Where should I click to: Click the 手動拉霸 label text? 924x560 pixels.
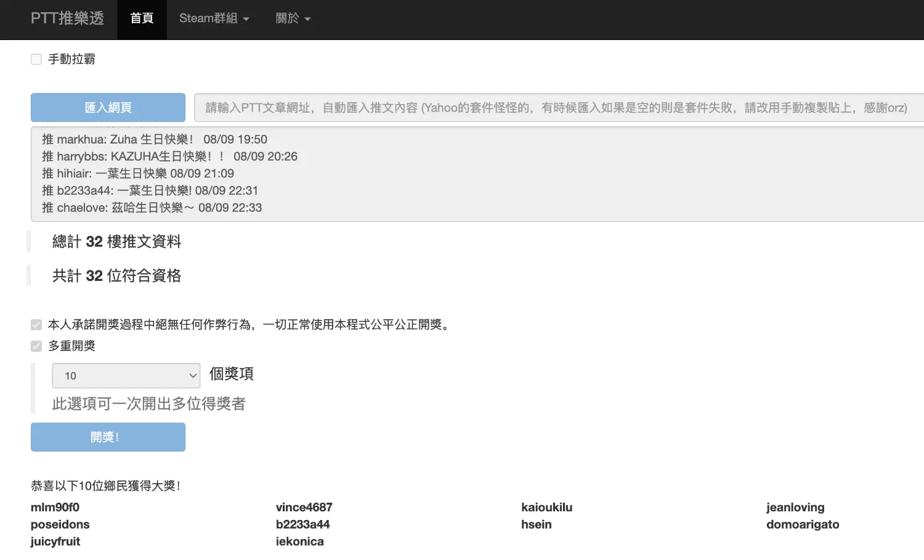point(71,59)
